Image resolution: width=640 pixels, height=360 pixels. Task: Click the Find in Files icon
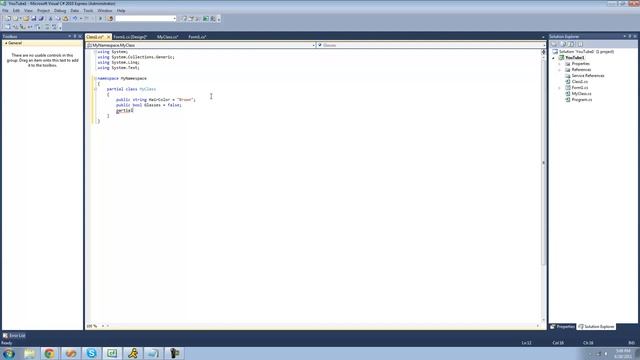[110, 19]
